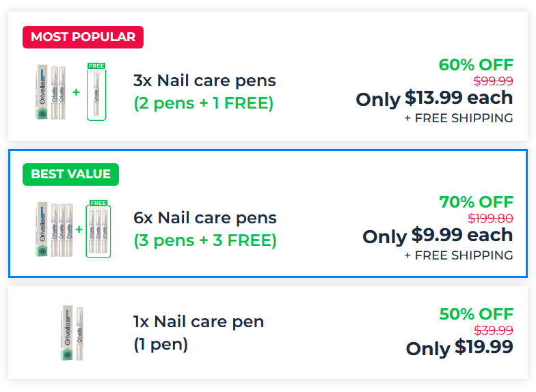Screen dimensions: 536x392
Task: Click the 70% OFF discount label
Action: click(476, 202)
